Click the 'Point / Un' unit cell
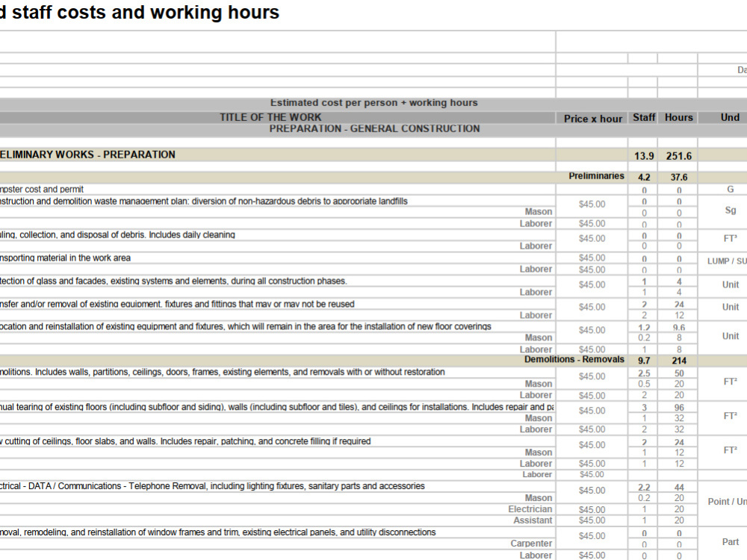The image size is (747, 560). (x=728, y=502)
